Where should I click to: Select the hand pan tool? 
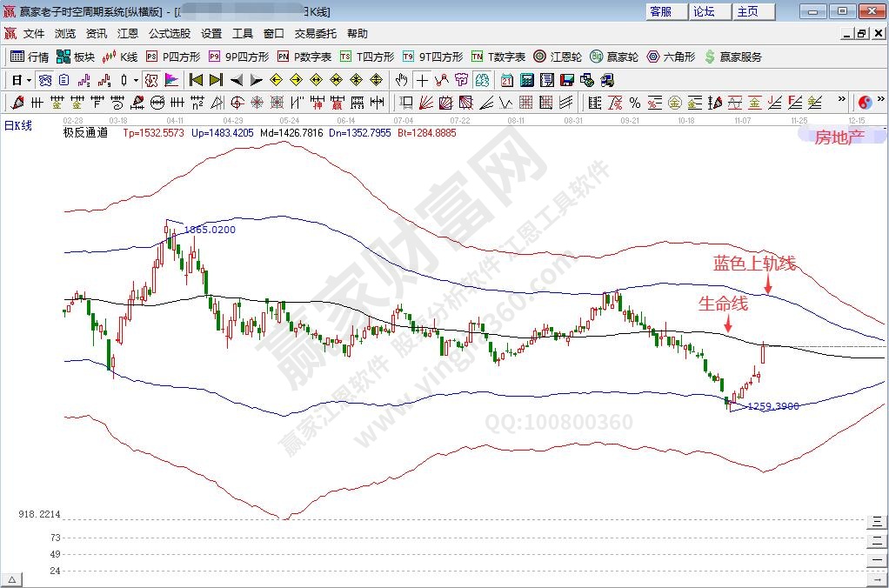pos(401,80)
